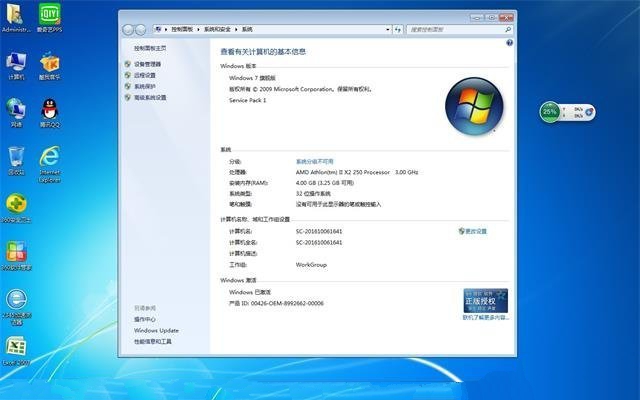Open the 360安全卫士 desktop icon
Image resolution: width=640 pixels, height=400 pixels.
[x=16, y=204]
